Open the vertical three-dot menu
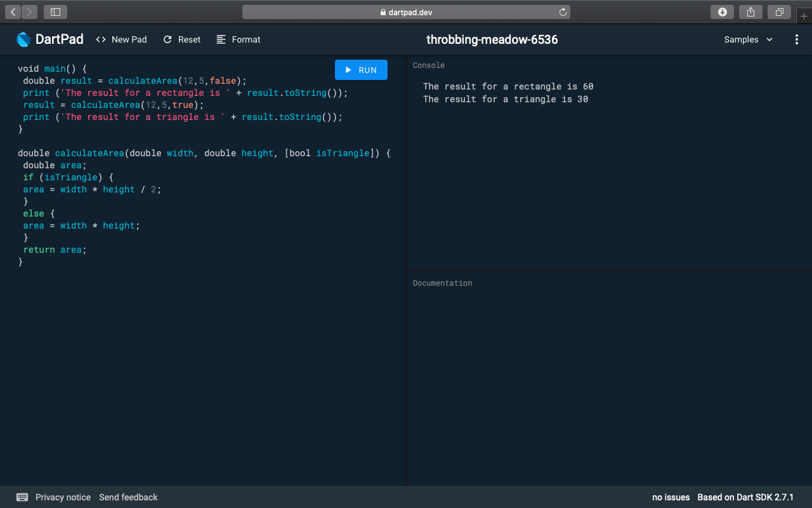 point(797,39)
